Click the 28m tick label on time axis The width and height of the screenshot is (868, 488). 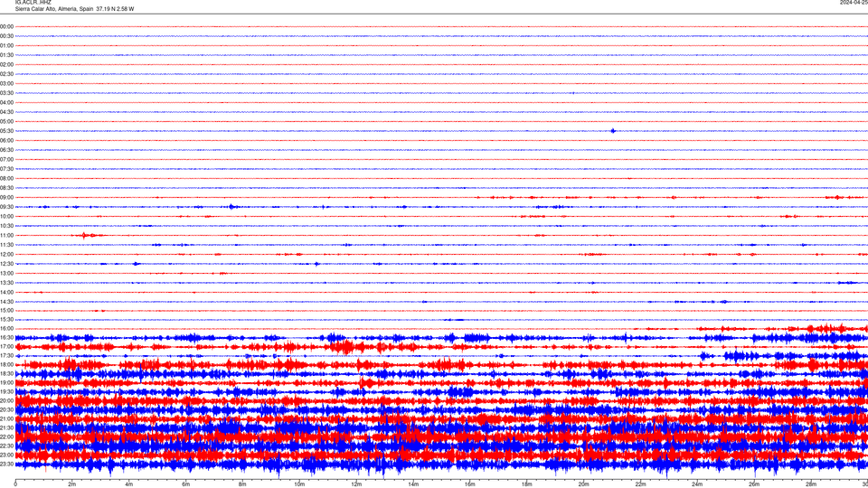[811, 484]
